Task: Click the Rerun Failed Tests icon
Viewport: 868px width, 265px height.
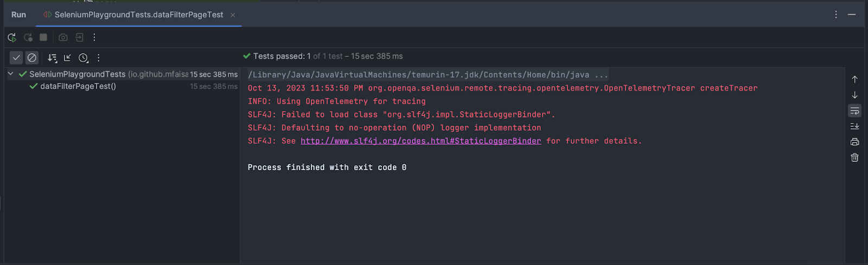Action: click(x=28, y=37)
